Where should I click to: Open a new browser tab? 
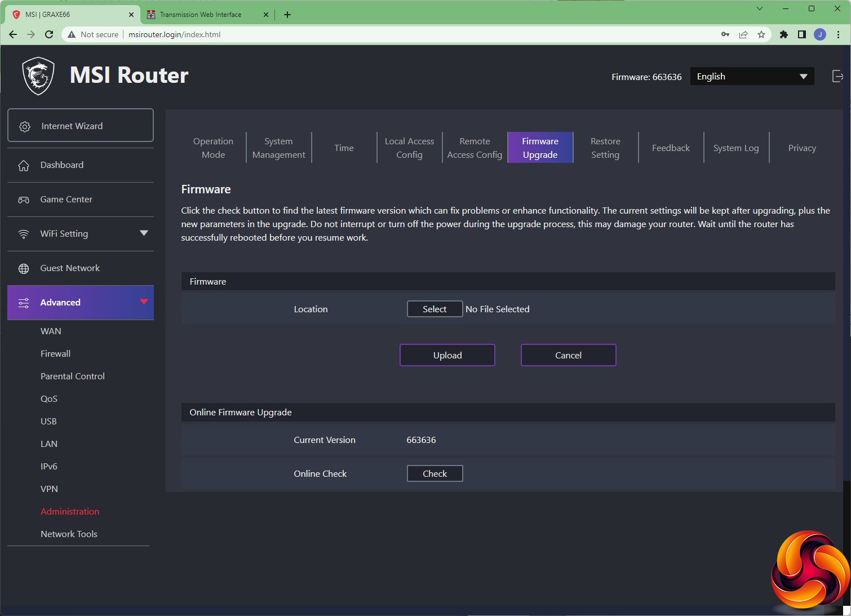click(x=287, y=15)
